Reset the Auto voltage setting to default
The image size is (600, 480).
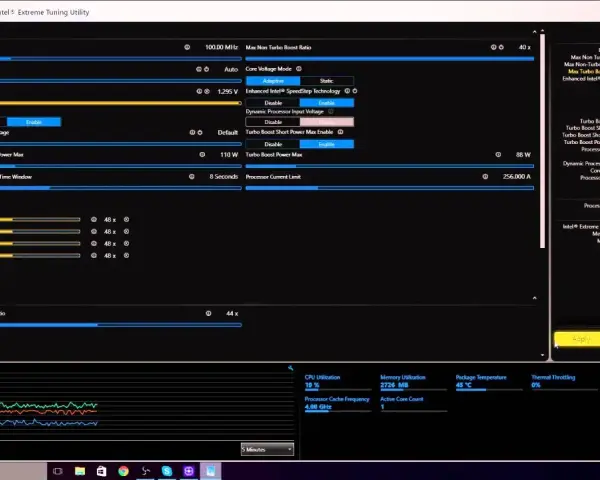(207, 69)
